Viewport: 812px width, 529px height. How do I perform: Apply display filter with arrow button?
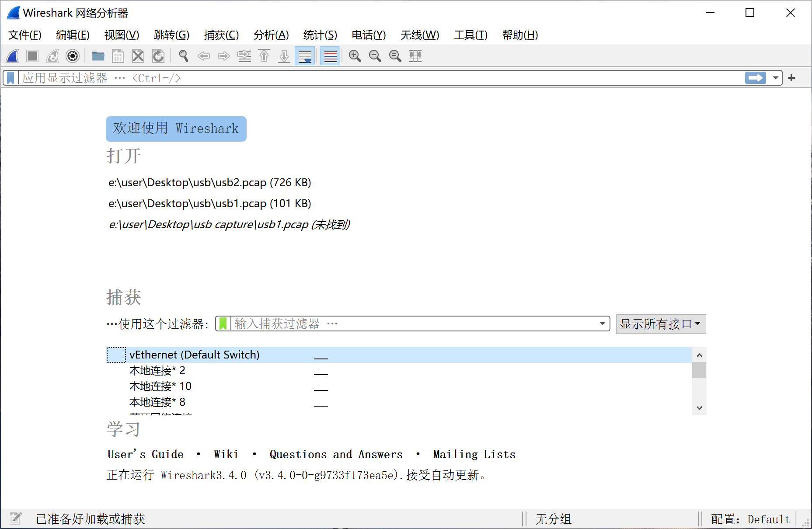pos(756,78)
